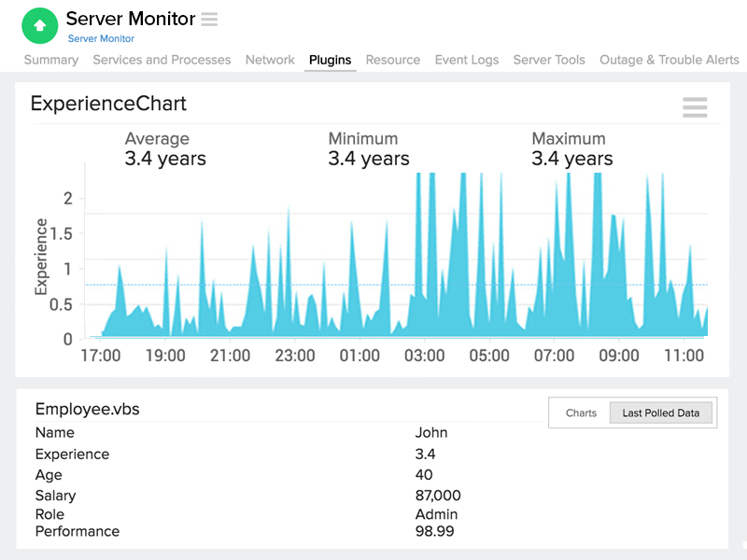747x560 pixels.
Task: Select the Last Polled Data view
Action: coord(660,413)
